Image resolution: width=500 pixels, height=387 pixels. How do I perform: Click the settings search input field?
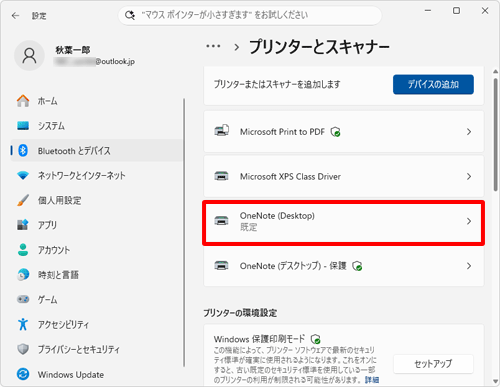[x=250, y=15]
